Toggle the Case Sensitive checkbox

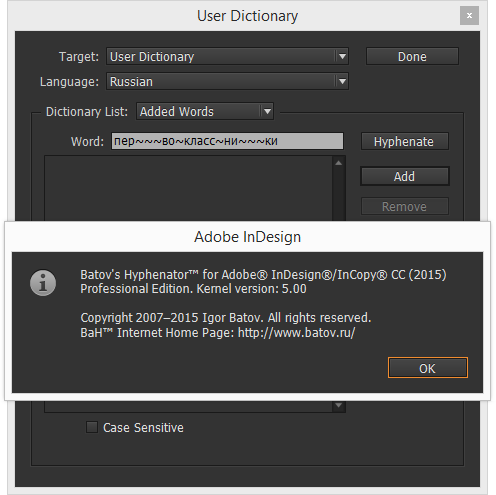[92, 427]
